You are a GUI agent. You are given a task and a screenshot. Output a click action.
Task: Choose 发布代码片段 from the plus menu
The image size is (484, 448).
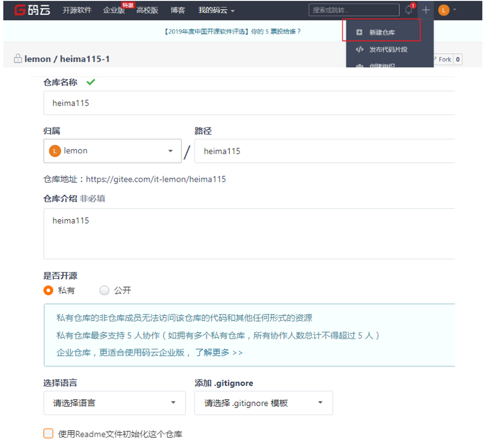[388, 49]
